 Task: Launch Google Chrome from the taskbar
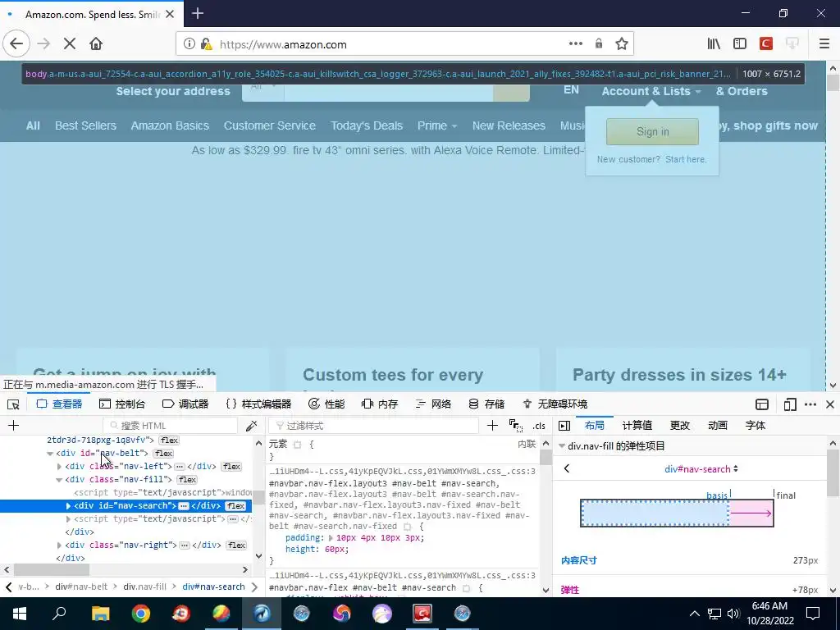tap(141, 614)
